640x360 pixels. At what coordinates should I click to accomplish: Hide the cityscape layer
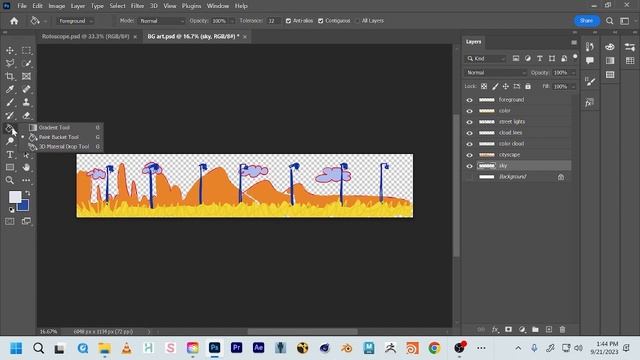click(x=469, y=155)
